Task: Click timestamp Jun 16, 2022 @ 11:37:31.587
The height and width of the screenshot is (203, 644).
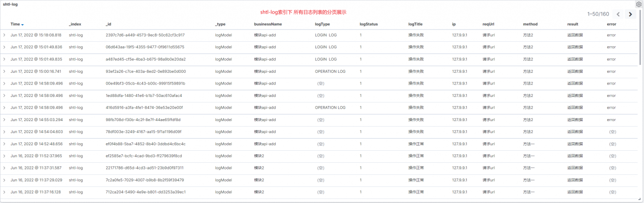Action: point(36,168)
